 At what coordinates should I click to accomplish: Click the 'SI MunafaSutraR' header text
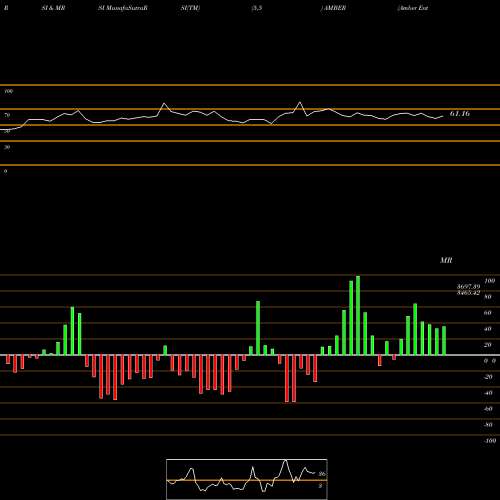point(123,8)
